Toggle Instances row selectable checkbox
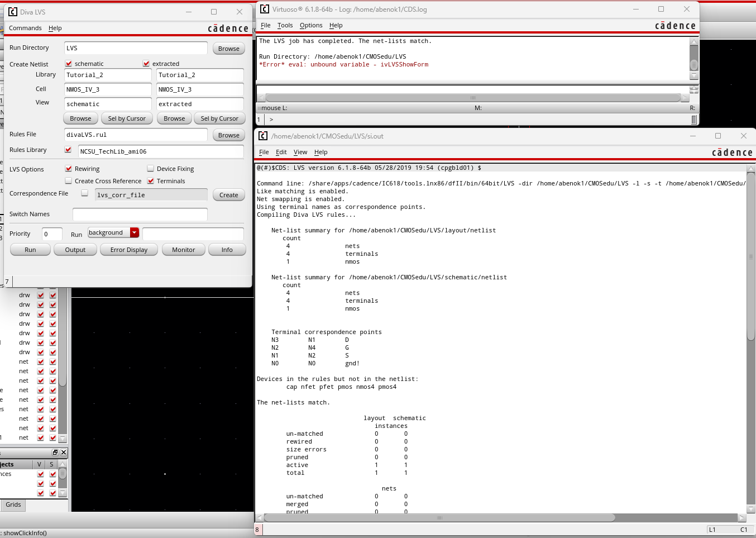Screen dimensions: 756x538 [53, 474]
